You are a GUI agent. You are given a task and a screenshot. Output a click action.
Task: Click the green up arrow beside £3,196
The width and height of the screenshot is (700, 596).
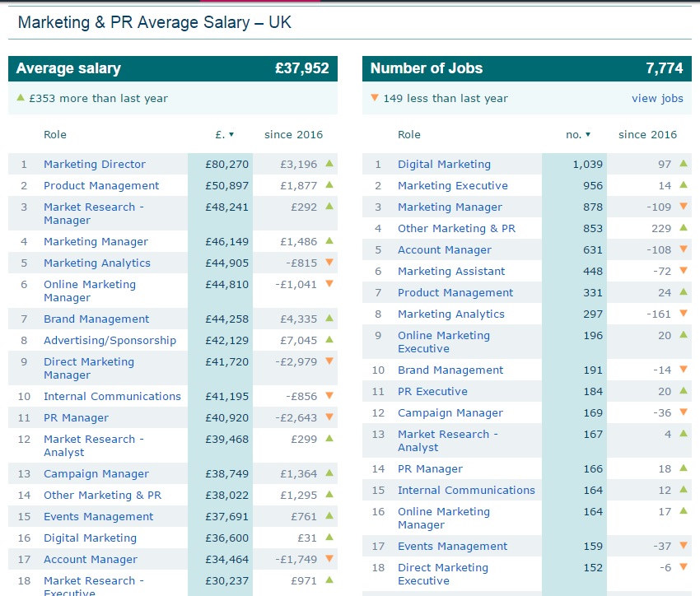point(329,163)
